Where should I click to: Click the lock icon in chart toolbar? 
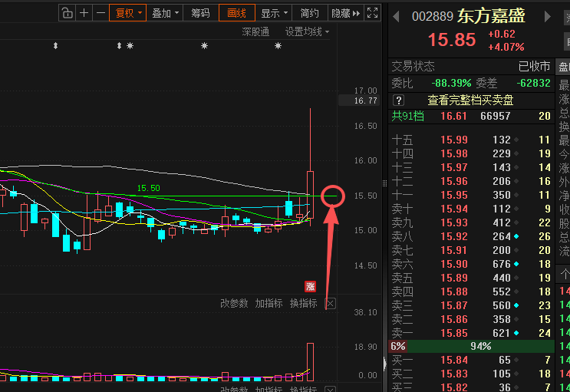tap(68, 14)
